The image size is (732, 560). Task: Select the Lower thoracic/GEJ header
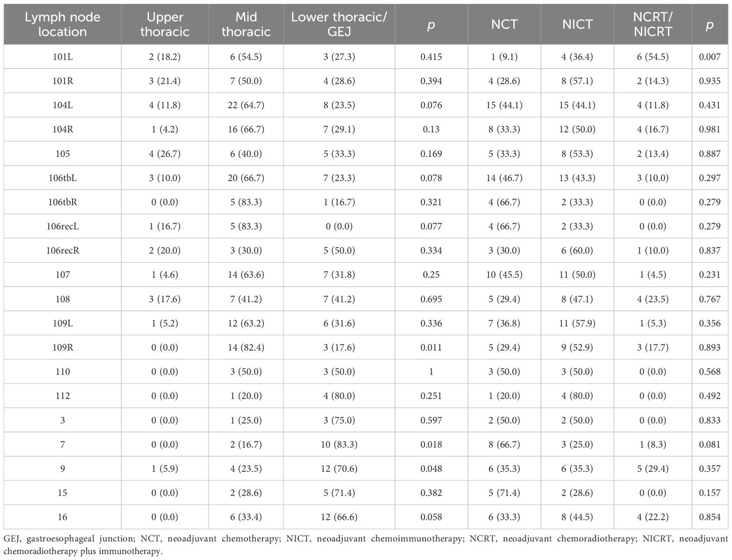[339, 24]
